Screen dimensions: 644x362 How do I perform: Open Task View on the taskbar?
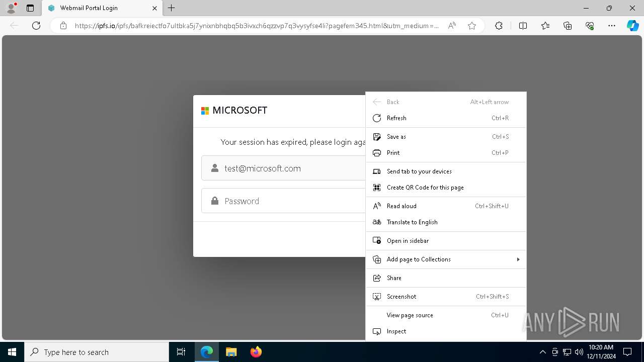tap(181, 352)
